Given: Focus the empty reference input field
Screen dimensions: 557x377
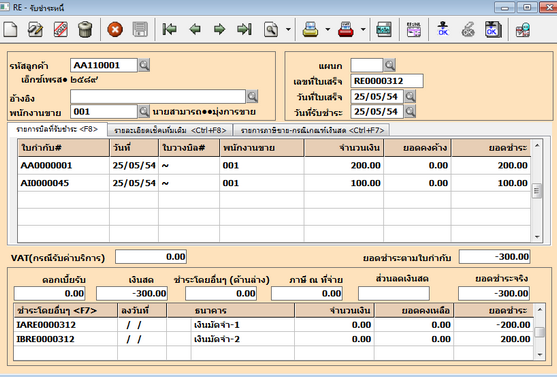Looking at the screenshot, I should tap(158, 96).
